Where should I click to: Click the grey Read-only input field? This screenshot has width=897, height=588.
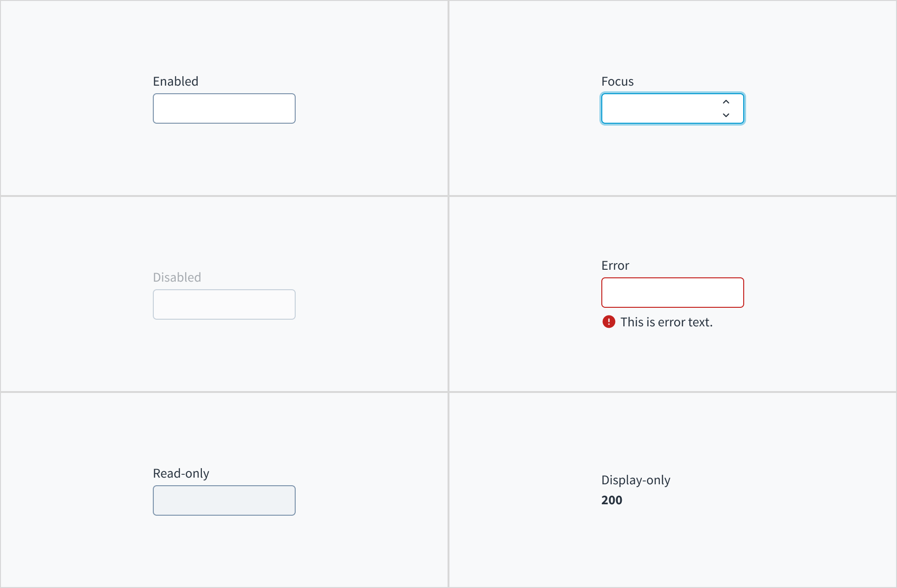(x=224, y=500)
